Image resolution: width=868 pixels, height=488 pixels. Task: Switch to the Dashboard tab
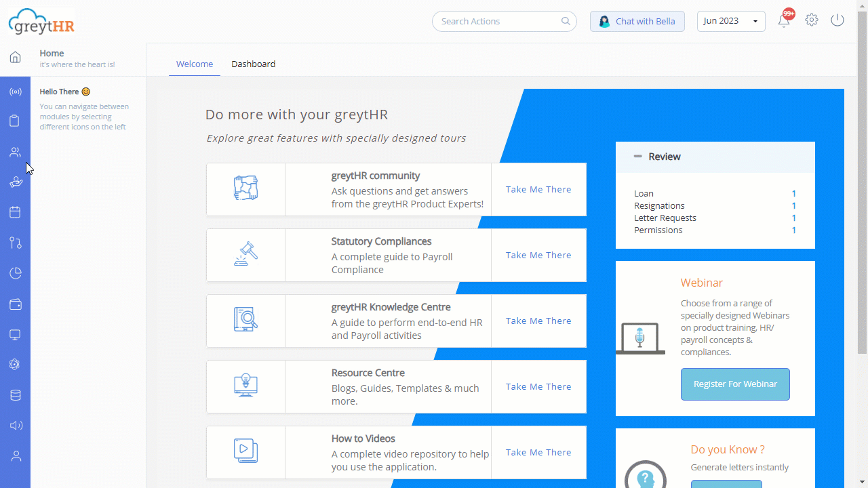click(253, 64)
